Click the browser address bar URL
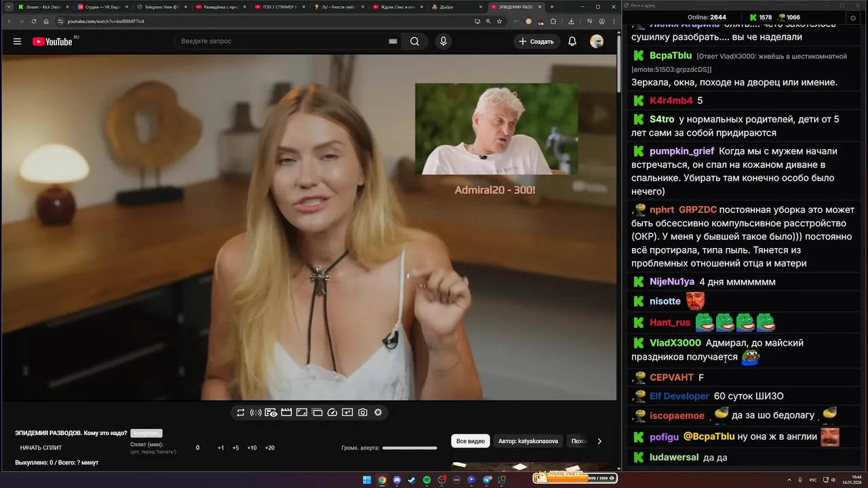Screen dimensions: 868x488 tap(105, 21)
